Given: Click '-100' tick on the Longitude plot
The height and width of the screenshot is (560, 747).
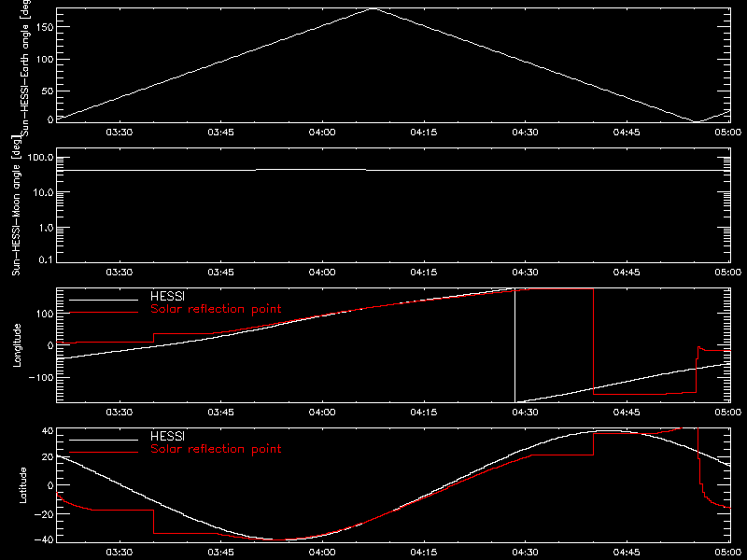Looking at the screenshot, I should (x=41, y=377).
